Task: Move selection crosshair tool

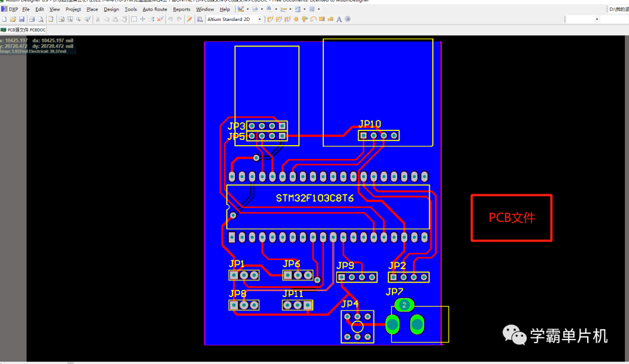Action: point(143,19)
